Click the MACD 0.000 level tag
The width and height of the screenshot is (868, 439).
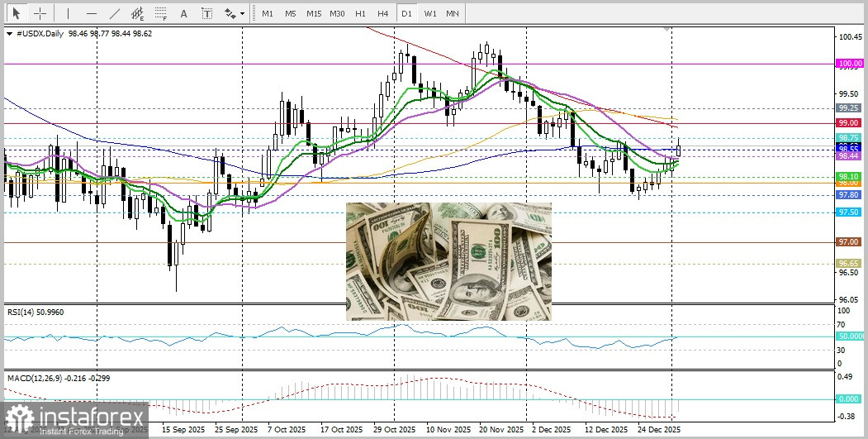click(851, 399)
